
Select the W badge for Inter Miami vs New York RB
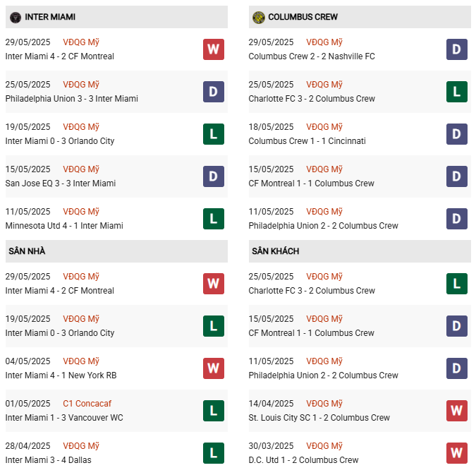[214, 368]
